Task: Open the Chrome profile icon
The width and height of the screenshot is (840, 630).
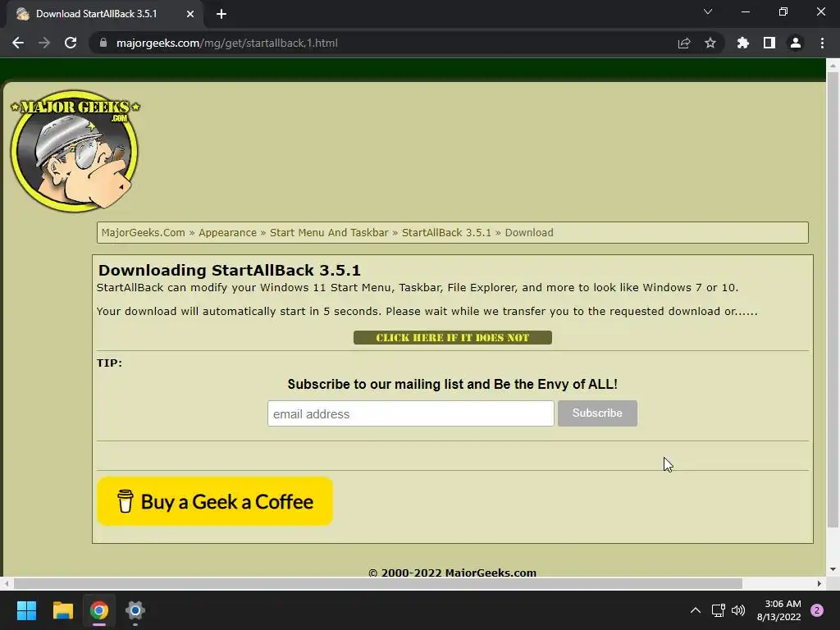Action: [x=796, y=43]
